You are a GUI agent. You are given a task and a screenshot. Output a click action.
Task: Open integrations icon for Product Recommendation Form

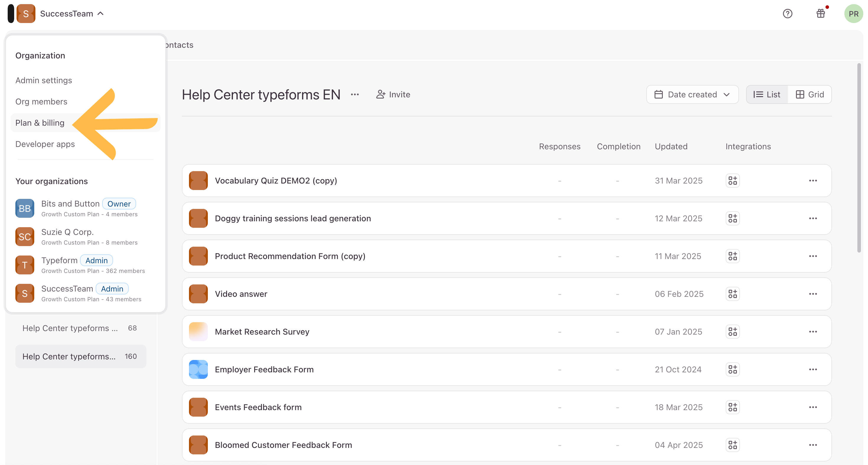coord(732,256)
